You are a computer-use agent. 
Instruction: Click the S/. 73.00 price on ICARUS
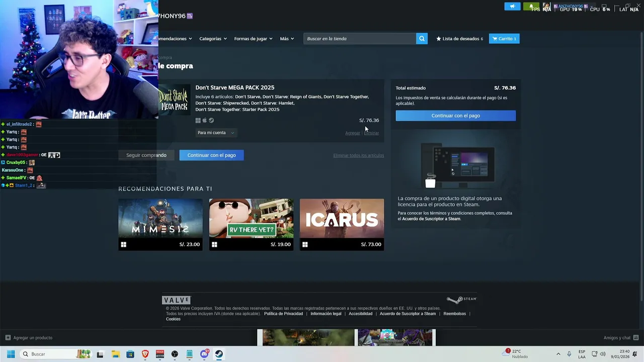(x=371, y=244)
